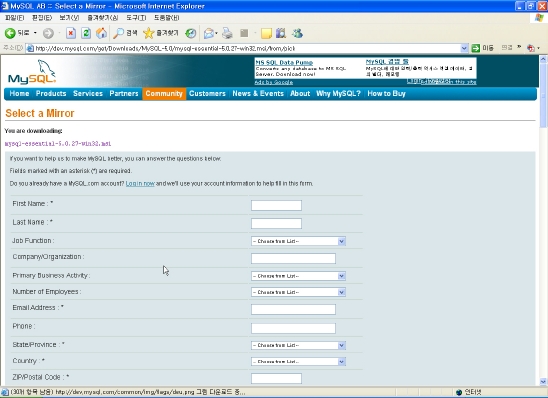Image resolution: width=548 pixels, height=398 pixels.
Task: Click the gray Edit icon after Print
Action: pos(244,33)
